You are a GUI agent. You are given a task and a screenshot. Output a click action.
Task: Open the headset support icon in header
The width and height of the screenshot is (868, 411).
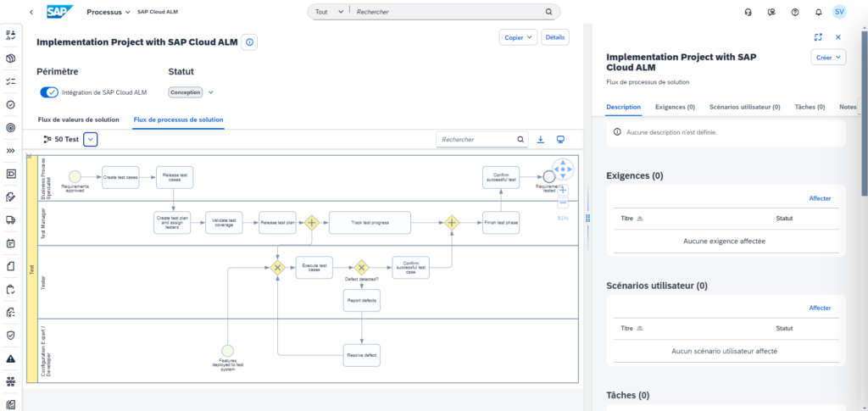coord(748,12)
